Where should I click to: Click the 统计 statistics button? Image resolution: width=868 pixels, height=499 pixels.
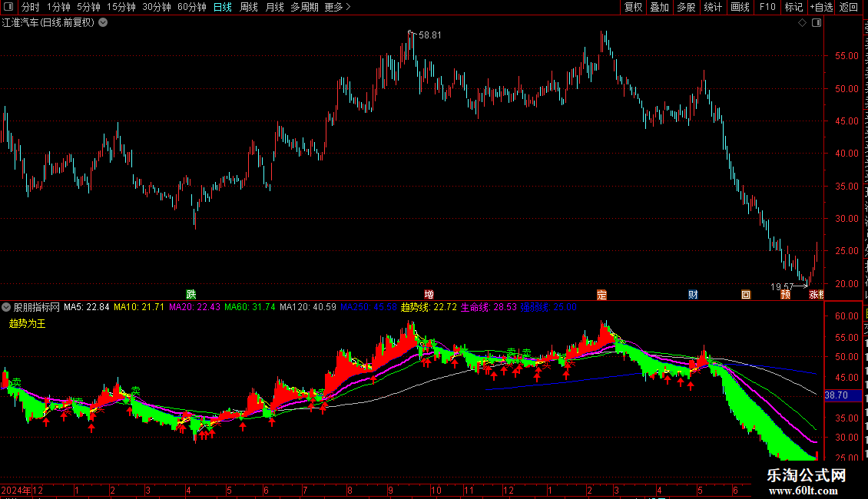pyautogui.click(x=713, y=7)
